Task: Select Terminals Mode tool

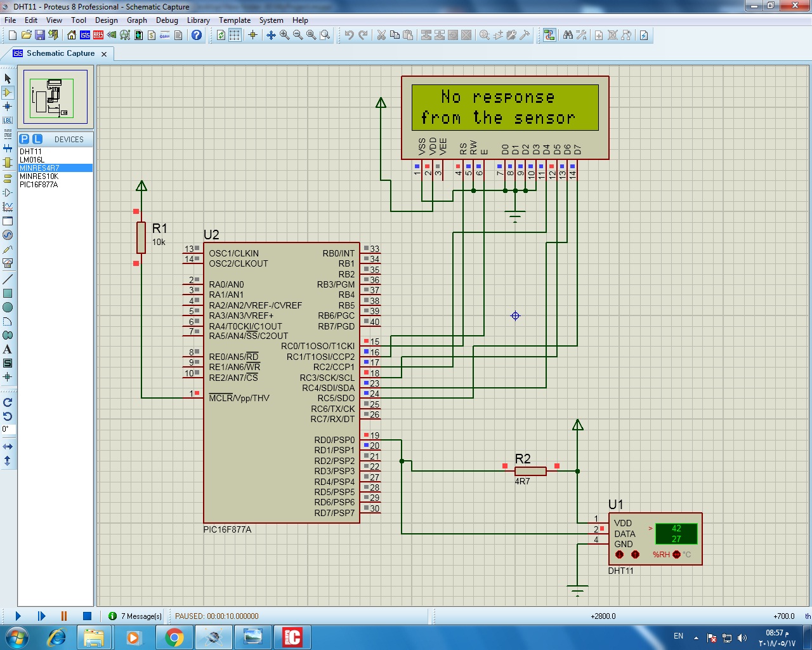Action: pos(8,178)
